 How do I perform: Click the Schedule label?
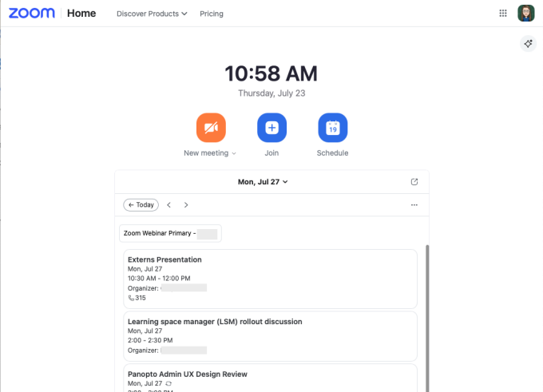332,153
